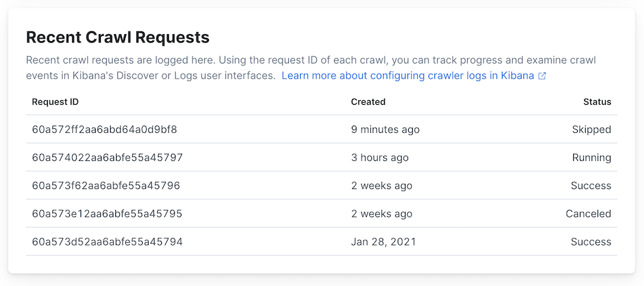Select request ID 60a574022aa6abfe55a45797
The image size is (644, 286).
coord(107,158)
